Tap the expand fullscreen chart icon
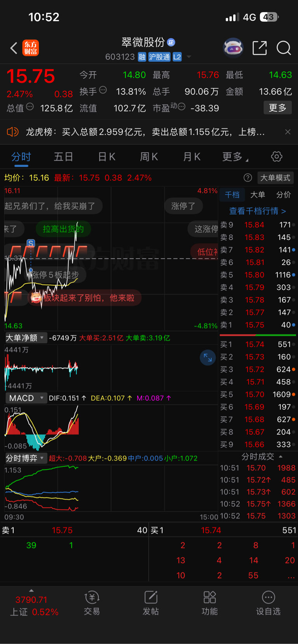The width and height of the screenshot is (298, 644). [x=208, y=357]
